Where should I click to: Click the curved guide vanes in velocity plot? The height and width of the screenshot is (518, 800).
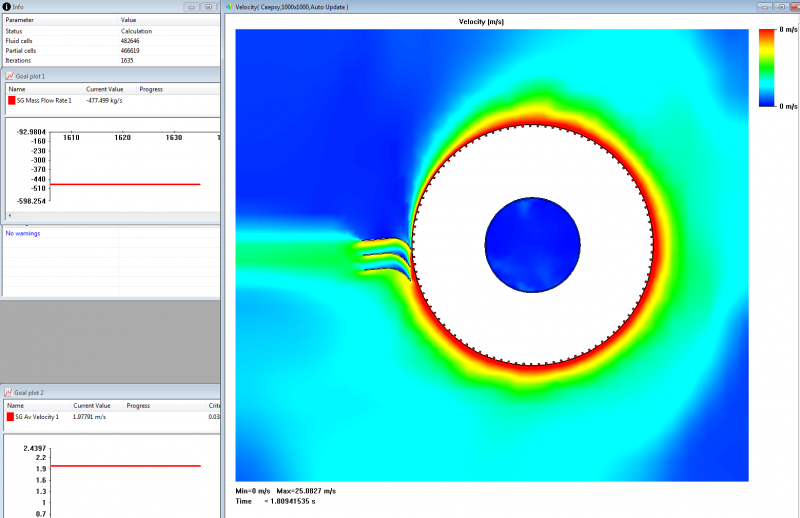coord(386,257)
